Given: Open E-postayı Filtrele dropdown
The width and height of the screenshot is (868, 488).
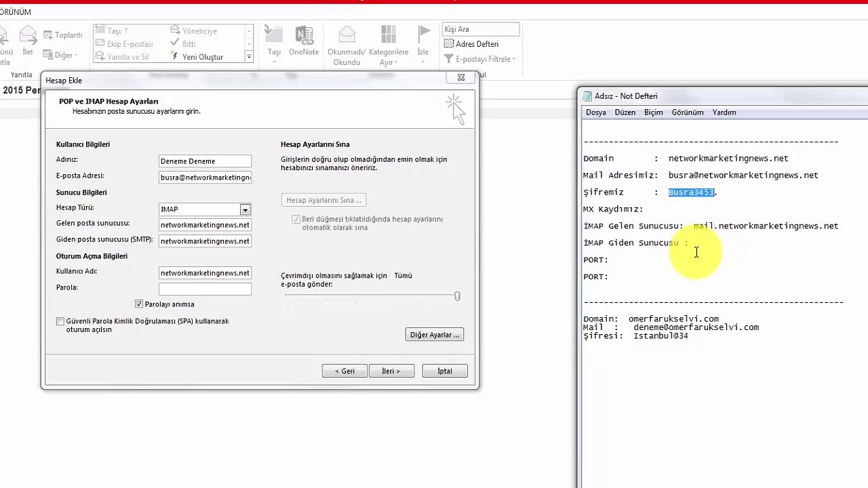Looking at the screenshot, I should (480, 59).
